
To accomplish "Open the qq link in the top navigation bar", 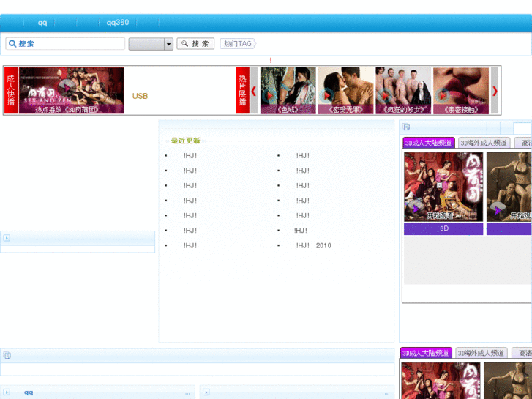I will [42, 23].
